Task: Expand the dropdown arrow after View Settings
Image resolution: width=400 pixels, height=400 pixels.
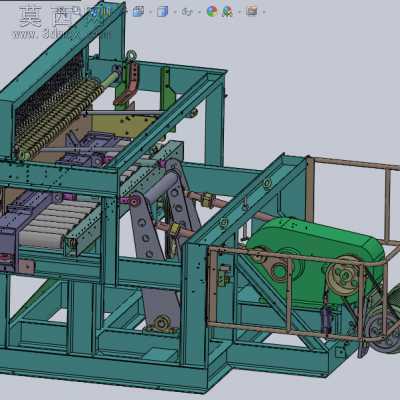Action: pyautogui.click(x=264, y=12)
